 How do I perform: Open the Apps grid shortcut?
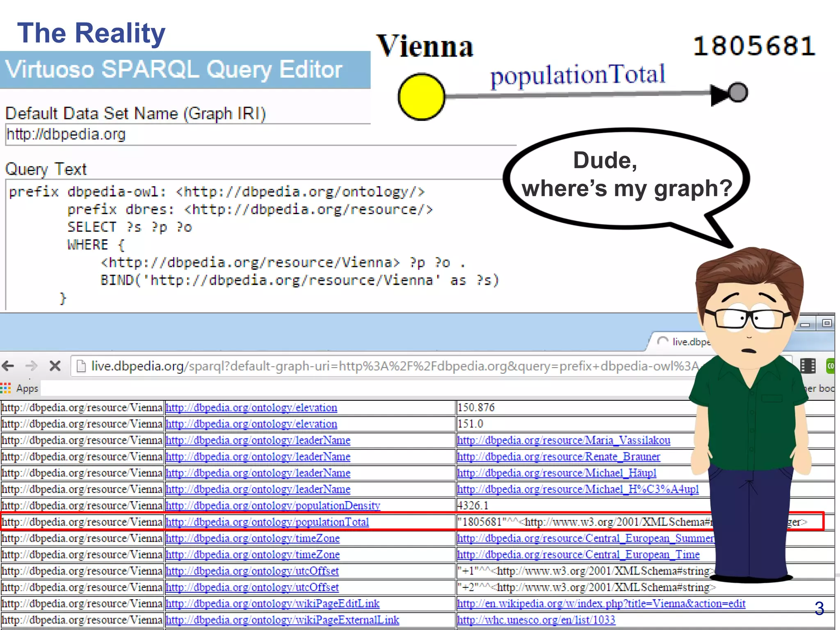pyautogui.click(x=5, y=388)
